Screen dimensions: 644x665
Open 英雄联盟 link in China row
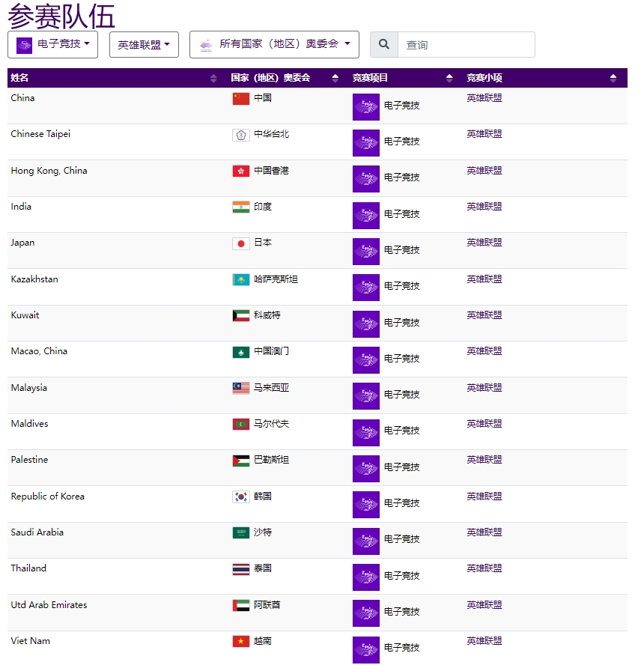pyautogui.click(x=484, y=98)
